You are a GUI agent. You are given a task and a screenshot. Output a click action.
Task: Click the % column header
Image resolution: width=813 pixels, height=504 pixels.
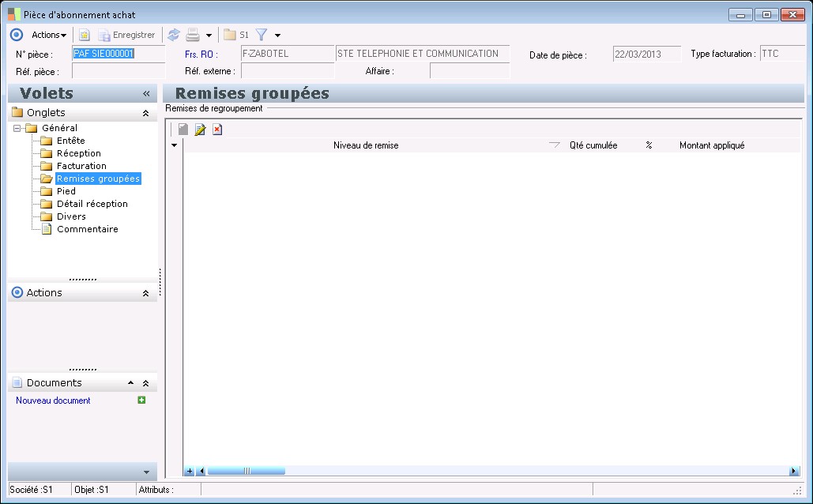pos(649,145)
